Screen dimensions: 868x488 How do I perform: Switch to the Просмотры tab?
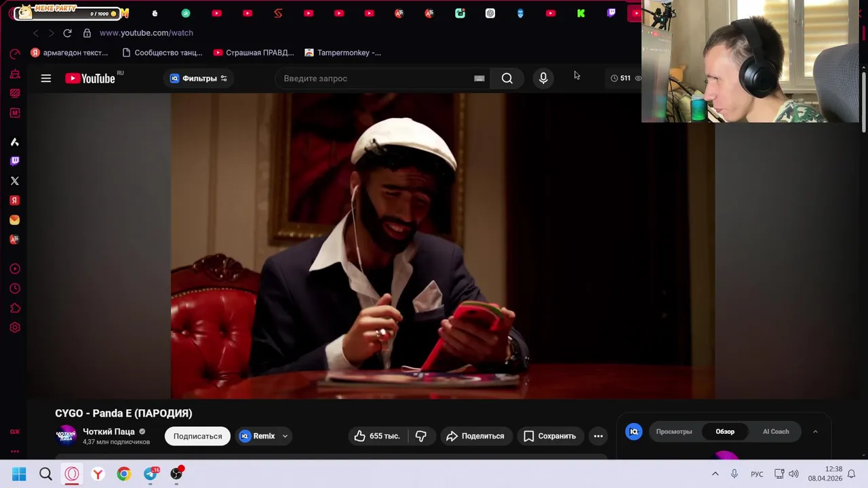click(x=674, y=432)
